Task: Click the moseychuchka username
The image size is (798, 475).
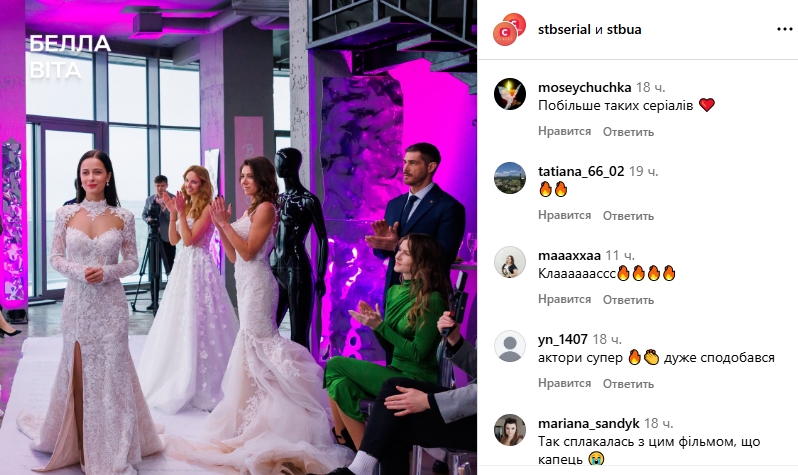Action: 584,88
